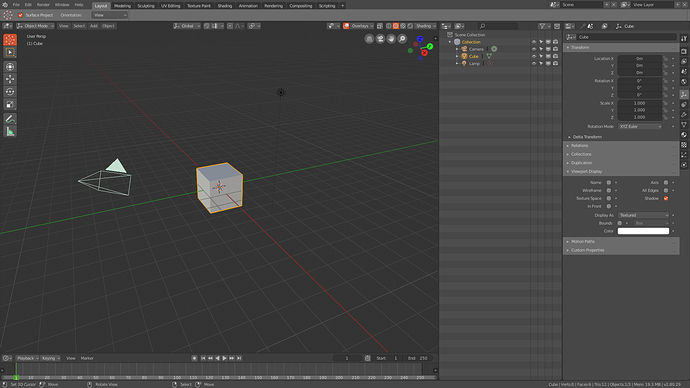The height and width of the screenshot is (388, 690).
Task: Switch to the Modeling workspace tab
Action: (122, 6)
